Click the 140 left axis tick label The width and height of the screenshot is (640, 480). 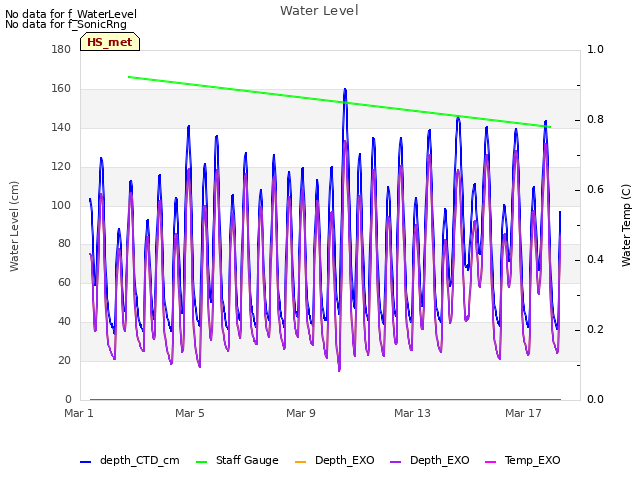(61, 127)
